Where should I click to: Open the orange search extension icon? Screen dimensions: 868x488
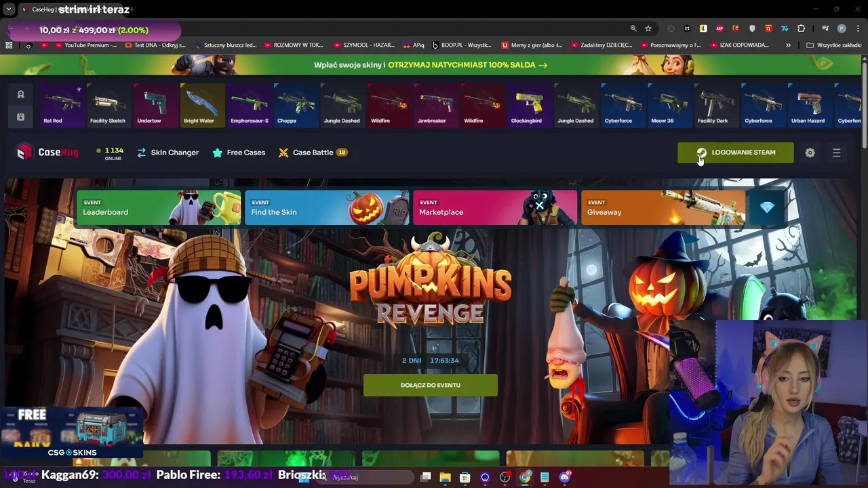click(x=768, y=28)
